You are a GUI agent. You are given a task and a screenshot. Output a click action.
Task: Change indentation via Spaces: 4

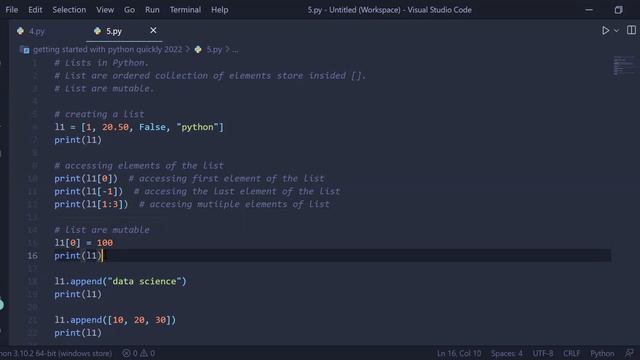tap(507, 353)
